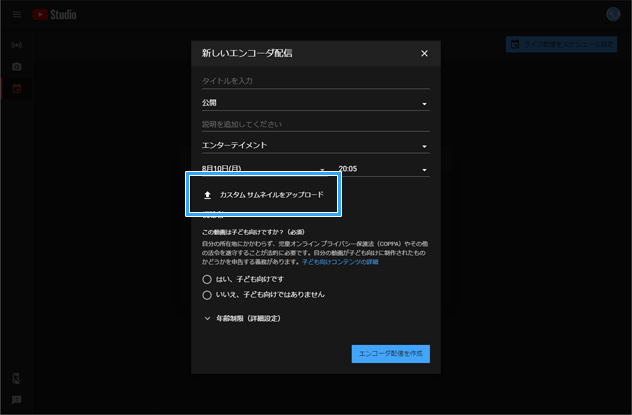Click the feedback icon at the sidebar bottom
The width and height of the screenshot is (632, 415).
coord(16,399)
